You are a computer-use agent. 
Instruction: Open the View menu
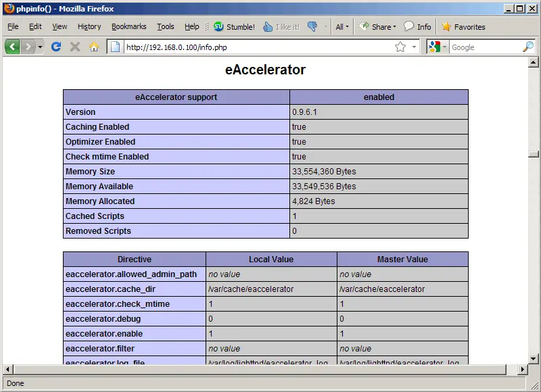point(60,26)
